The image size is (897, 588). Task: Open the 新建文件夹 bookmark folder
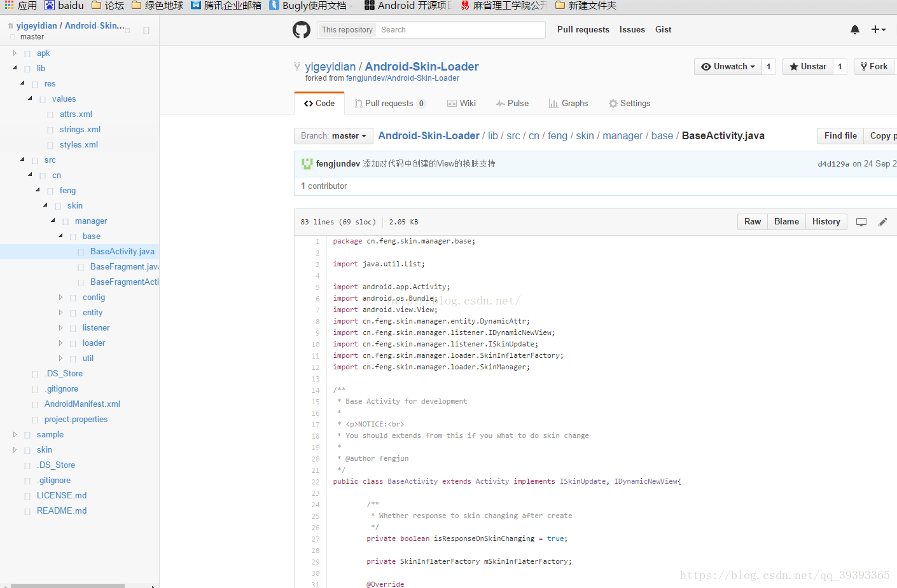(585, 5)
